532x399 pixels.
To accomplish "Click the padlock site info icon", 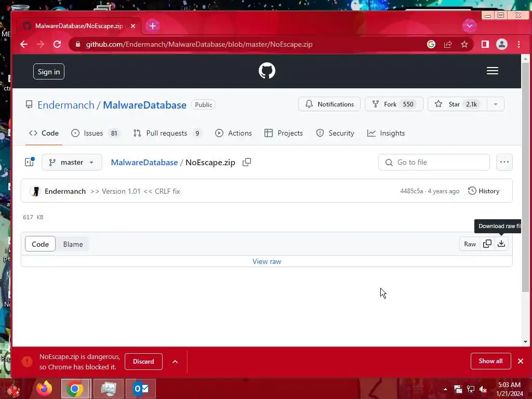I will 78,45.
